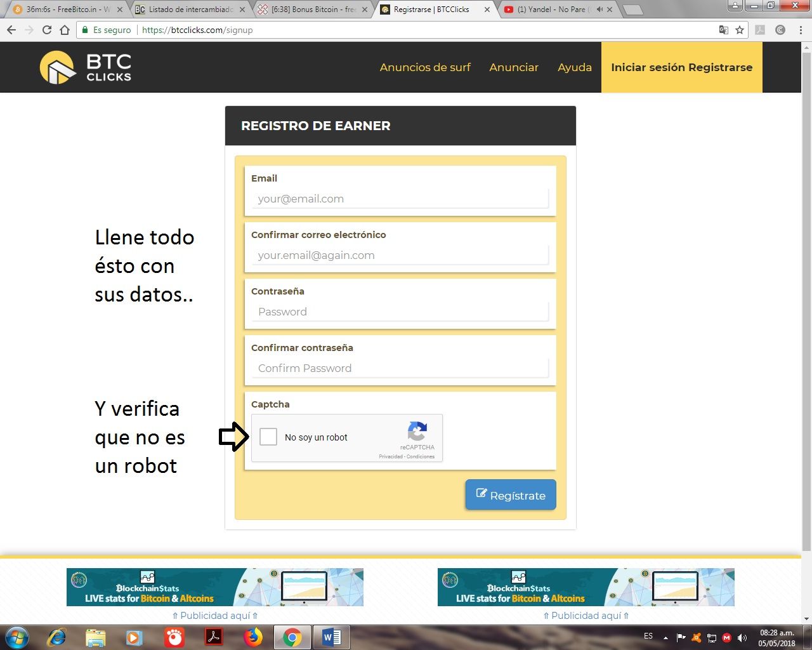Click the translate page icon
812x650 pixels.
[x=724, y=30]
